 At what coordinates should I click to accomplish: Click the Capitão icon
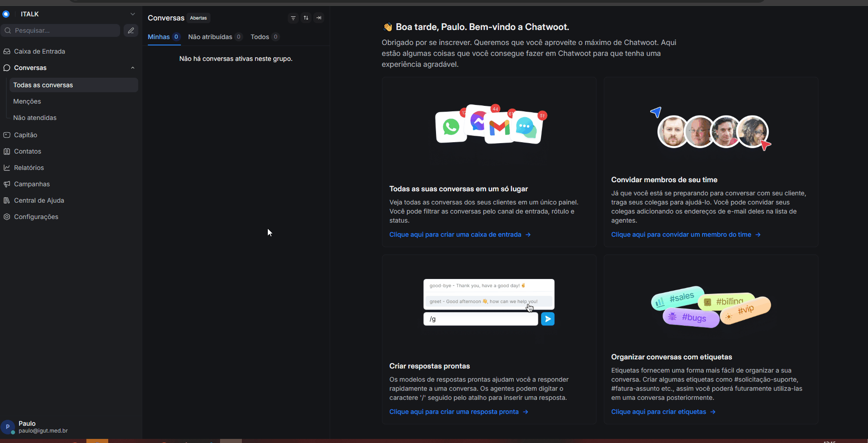7,135
